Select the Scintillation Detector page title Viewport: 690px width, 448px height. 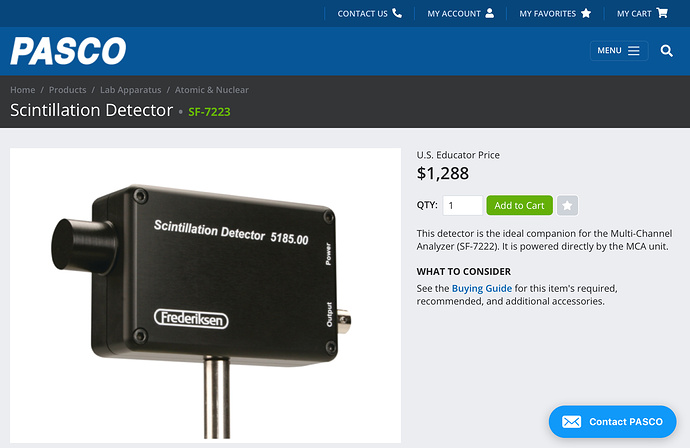pos(92,110)
